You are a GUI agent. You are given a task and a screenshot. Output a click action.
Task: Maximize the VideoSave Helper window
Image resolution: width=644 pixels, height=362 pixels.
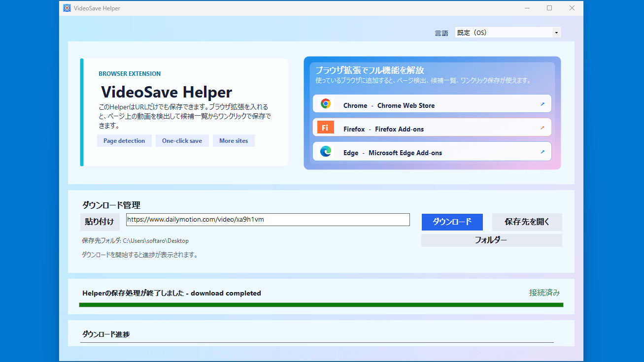point(549,8)
